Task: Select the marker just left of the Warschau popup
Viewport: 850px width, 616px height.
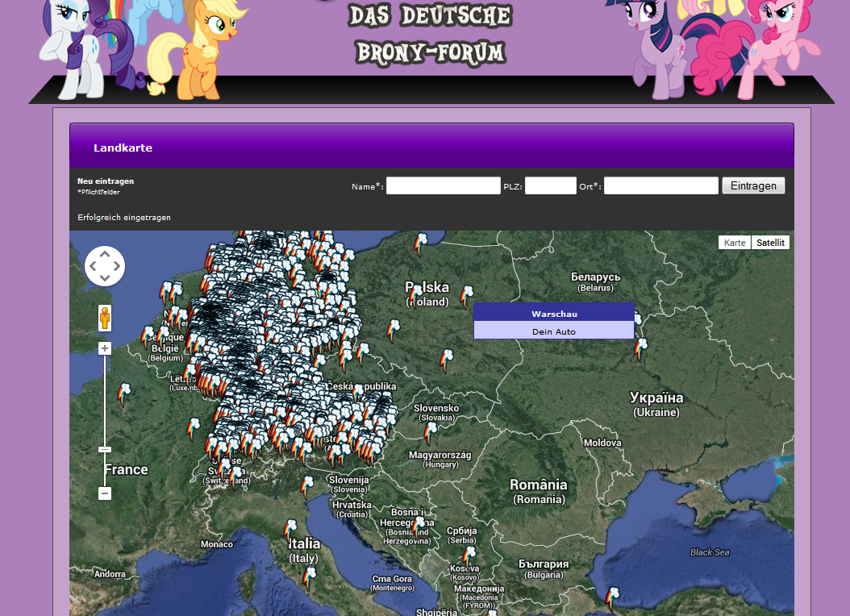Action: tap(465, 297)
